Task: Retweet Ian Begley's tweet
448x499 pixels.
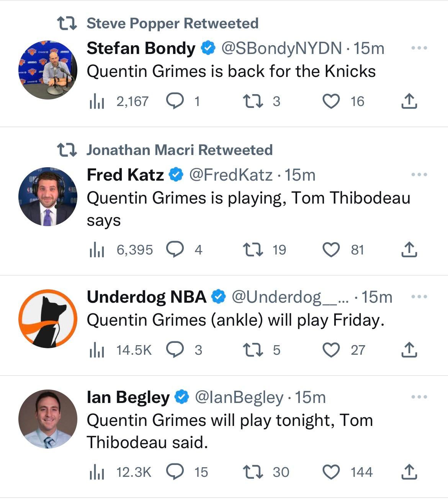Action: [x=253, y=472]
